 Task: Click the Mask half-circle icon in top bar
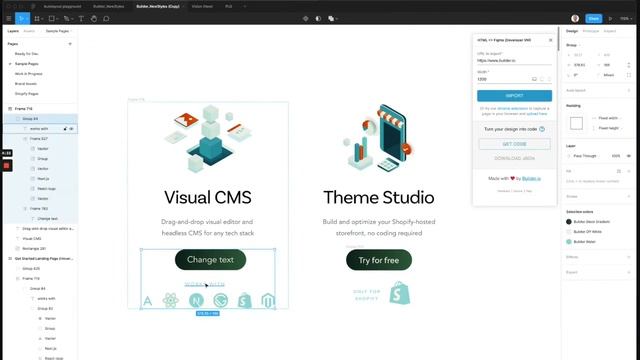pyautogui.click(x=318, y=18)
